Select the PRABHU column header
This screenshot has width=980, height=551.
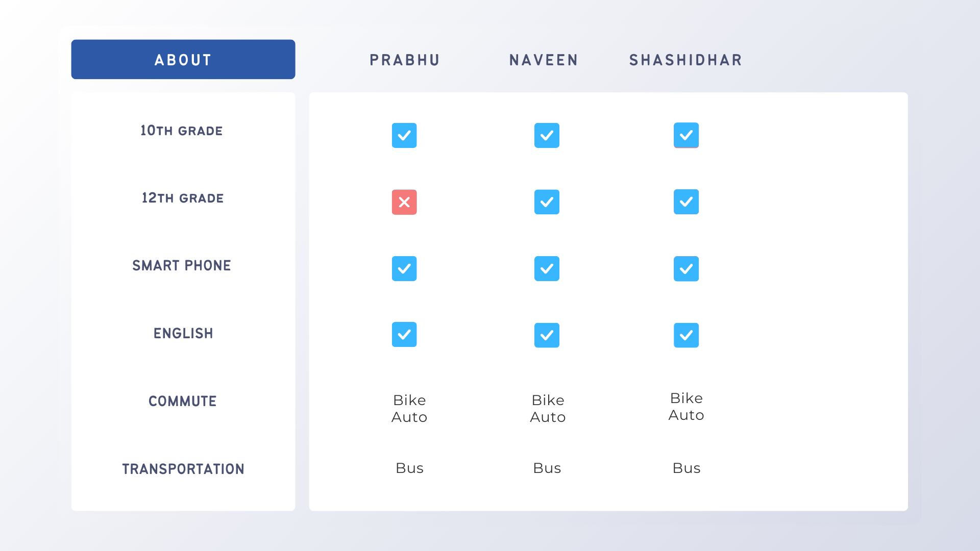tap(405, 60)
